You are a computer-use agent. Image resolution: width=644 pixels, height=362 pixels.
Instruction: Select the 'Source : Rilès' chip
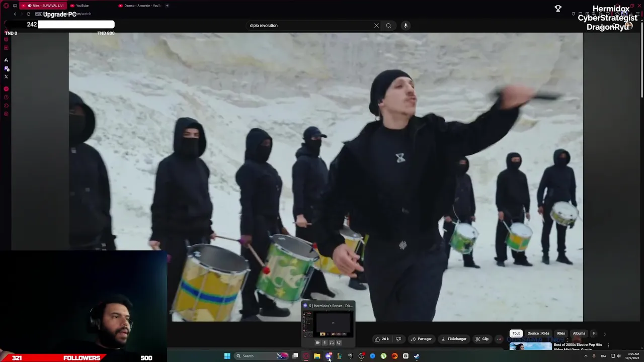coord(538,333)
